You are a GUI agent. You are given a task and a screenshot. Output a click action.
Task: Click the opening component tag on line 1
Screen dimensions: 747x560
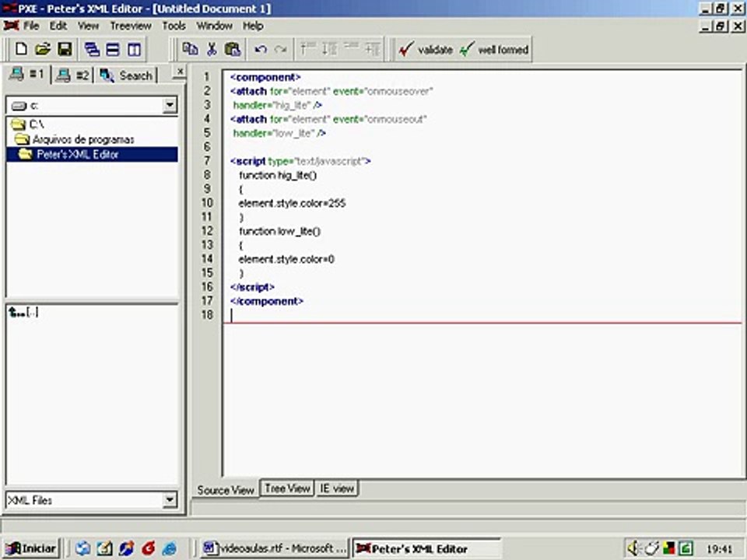point(265,77)
